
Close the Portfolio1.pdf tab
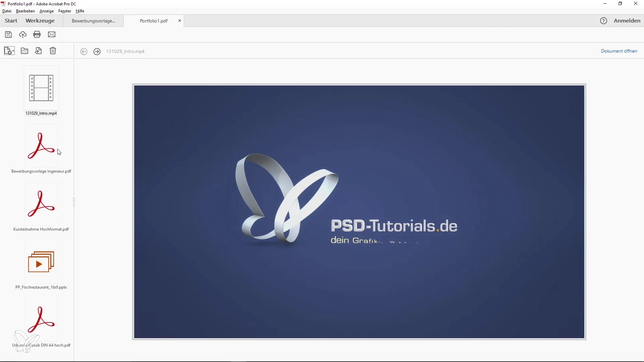pyautogui.click(x=179, y=21)
